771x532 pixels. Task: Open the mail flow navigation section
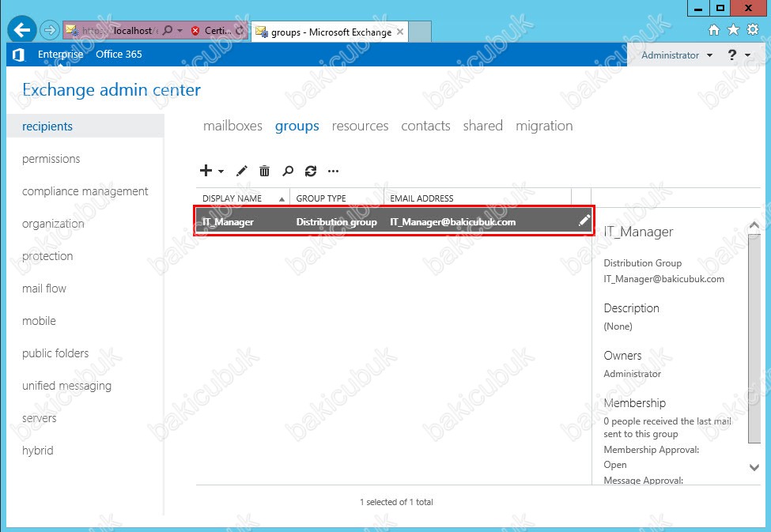coord(44,289)
